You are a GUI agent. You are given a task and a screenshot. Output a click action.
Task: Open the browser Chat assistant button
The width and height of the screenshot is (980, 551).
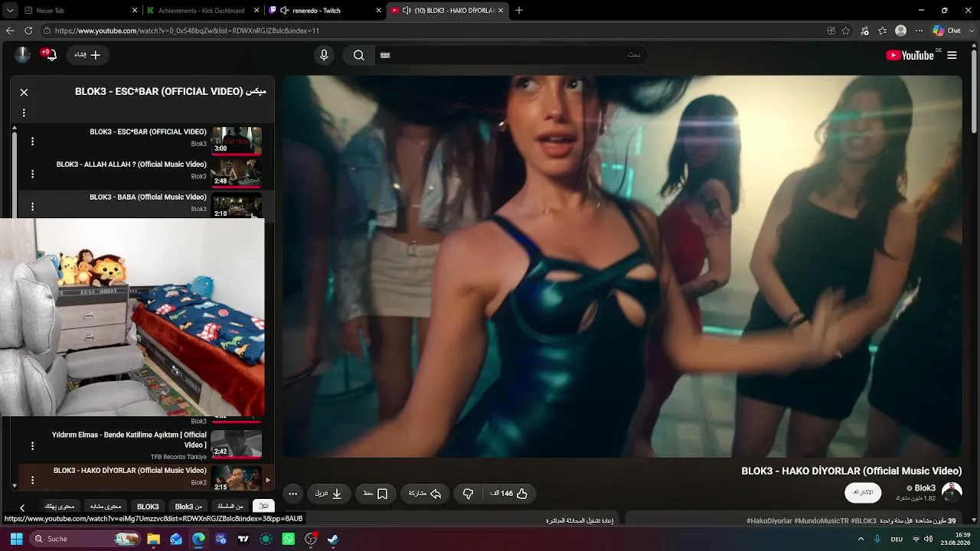pos(947,31)
